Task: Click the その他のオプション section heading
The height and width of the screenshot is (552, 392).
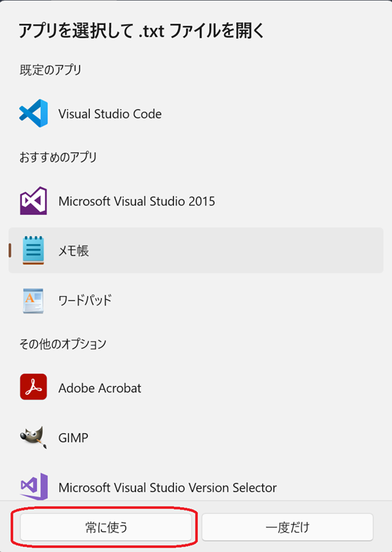Action: pos(63,344)
